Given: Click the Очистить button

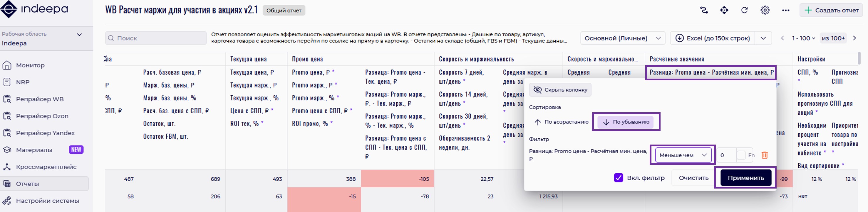Looking at the screenshot, I should (x=693, y=178).
